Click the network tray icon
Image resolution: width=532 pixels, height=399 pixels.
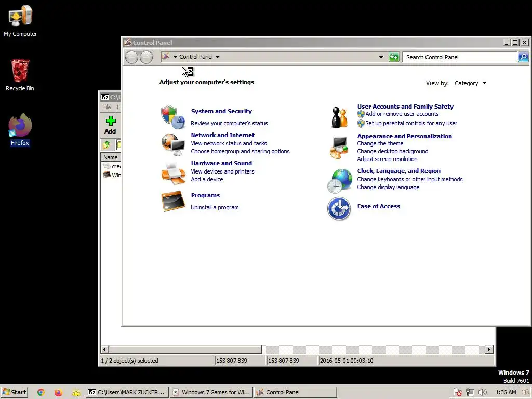pyautogui.click(x=470, y=392)
